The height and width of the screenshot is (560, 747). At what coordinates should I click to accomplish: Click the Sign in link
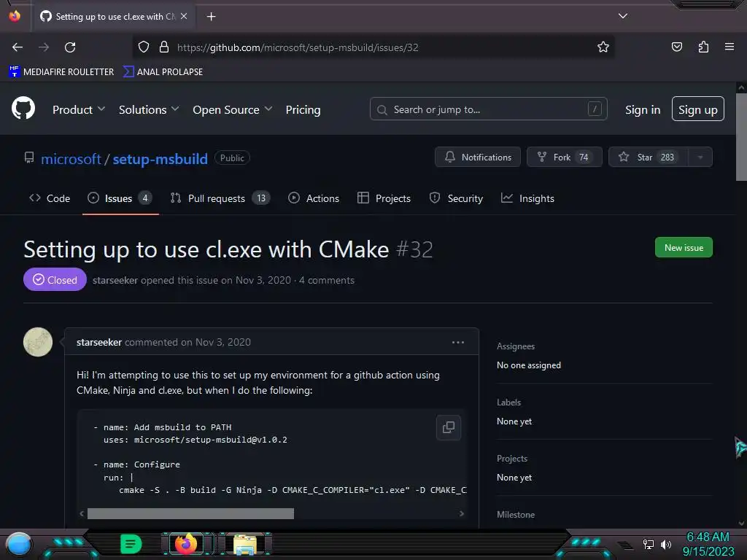click(x=643, y=109)
